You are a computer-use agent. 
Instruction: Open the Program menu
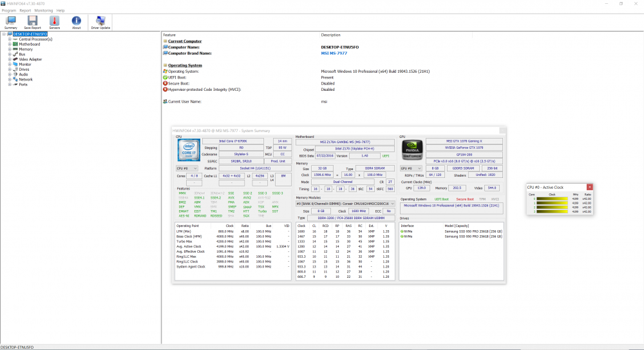[8, 11]
